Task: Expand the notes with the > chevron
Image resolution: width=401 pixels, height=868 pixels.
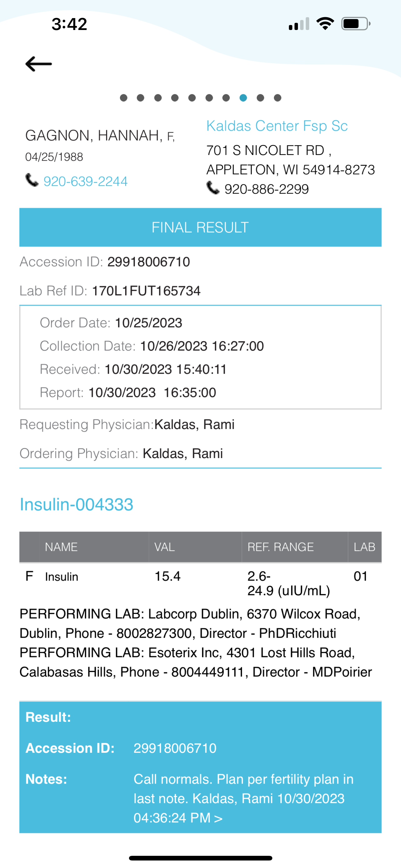Action: click(218, 818)
